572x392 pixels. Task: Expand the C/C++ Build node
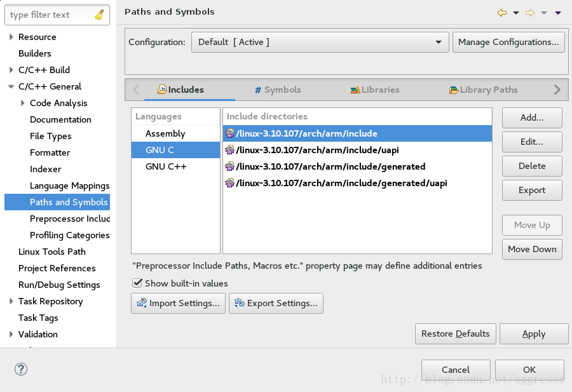click(11, 70)
